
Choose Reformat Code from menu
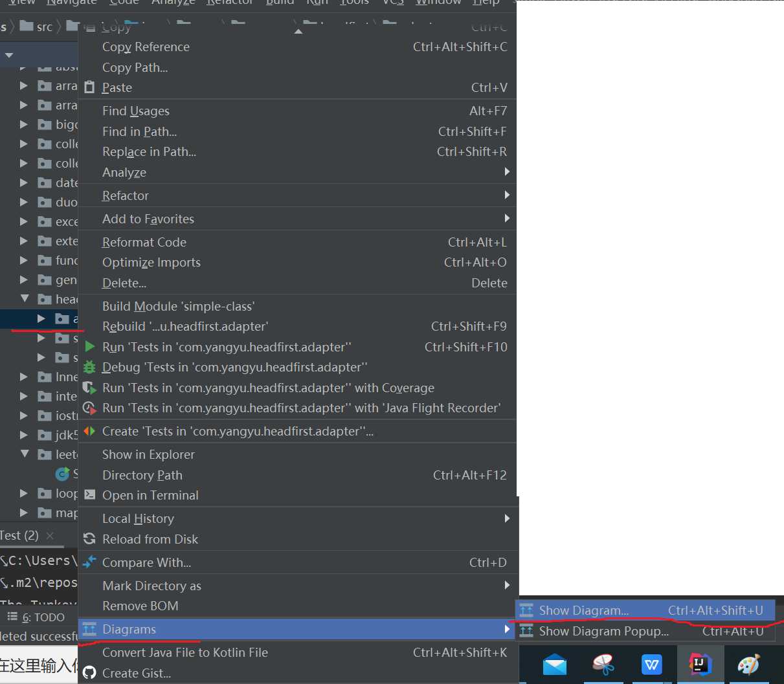click(x=297, y=242)
